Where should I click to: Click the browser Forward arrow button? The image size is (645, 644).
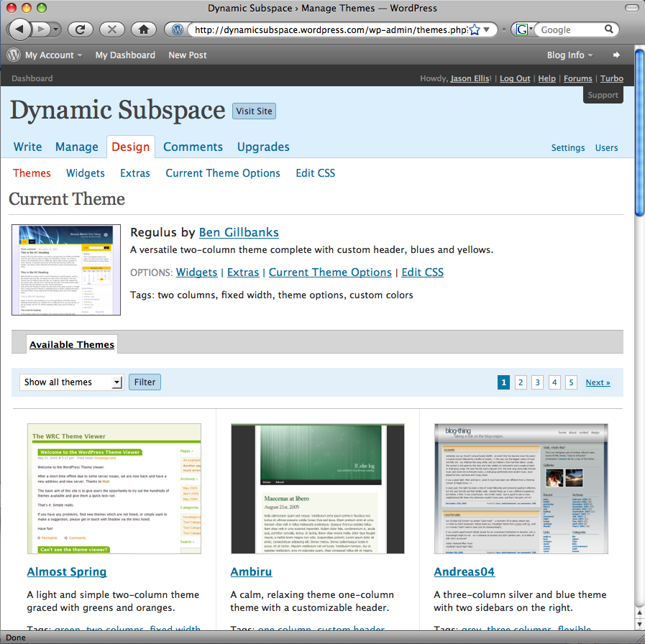point(42,29)
